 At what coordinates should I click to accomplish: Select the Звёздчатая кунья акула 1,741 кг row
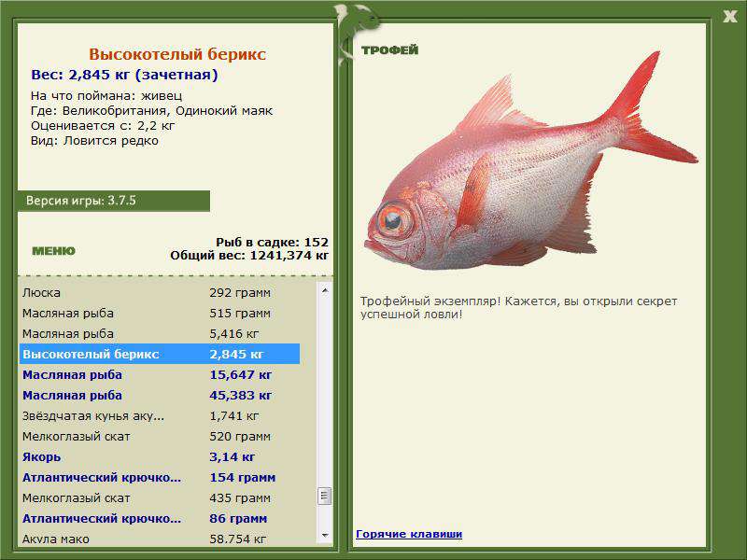[x=160, y=415]
